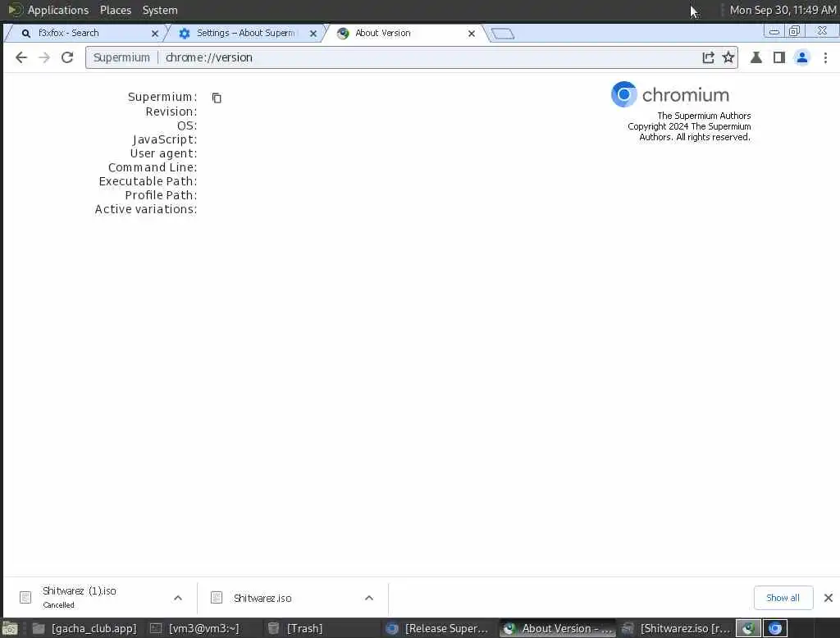Close the f3xfox Search tab
The image size is (840, 638).
pyautogui.click(x=155, y=34)
